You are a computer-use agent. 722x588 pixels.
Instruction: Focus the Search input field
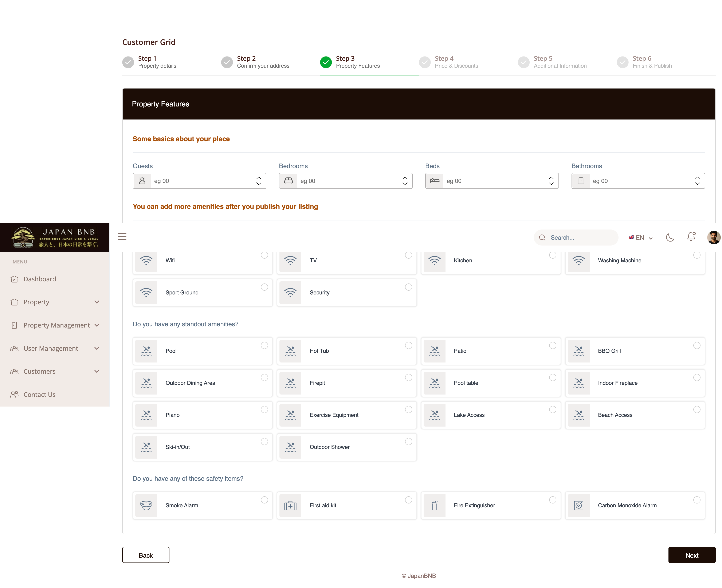click(x=576, y=238)
